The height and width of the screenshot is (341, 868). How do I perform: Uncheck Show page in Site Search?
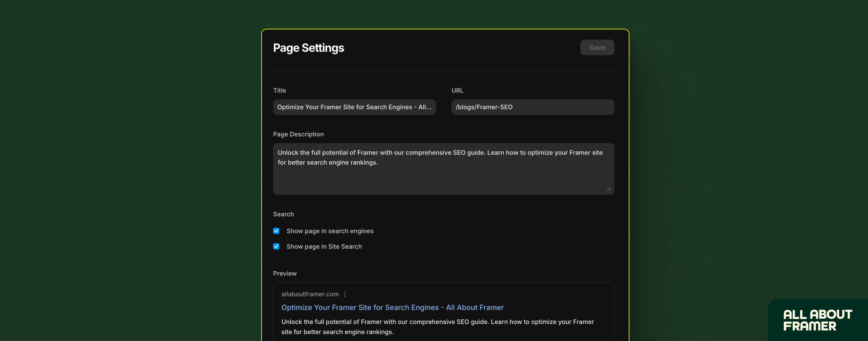[276, 247]
